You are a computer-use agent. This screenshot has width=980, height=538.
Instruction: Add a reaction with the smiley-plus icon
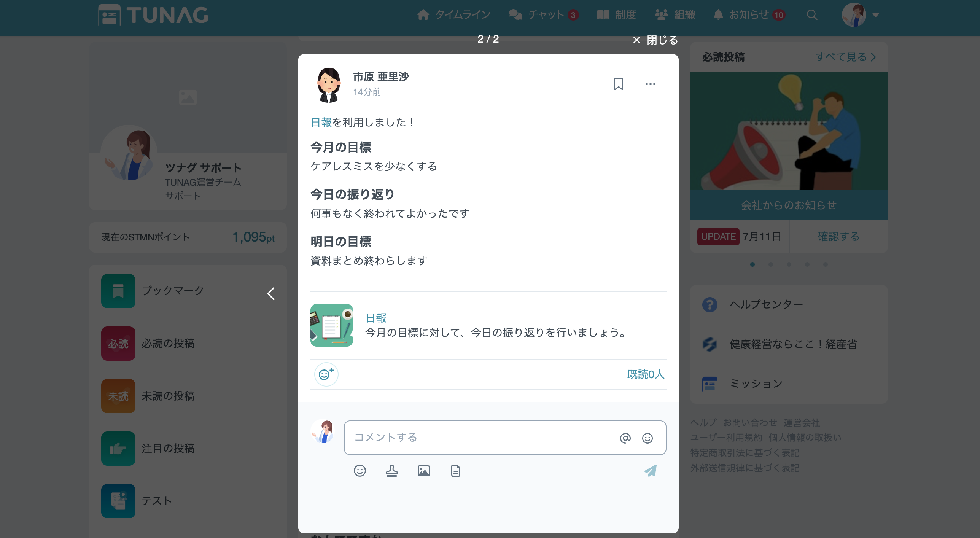pyautogui.click(x=326, y=374)
